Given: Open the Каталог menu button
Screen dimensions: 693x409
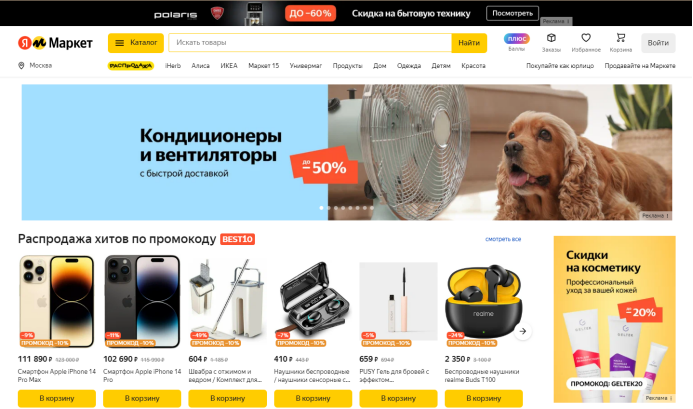Looking at the screenshot, I should (x=136, y=43).
